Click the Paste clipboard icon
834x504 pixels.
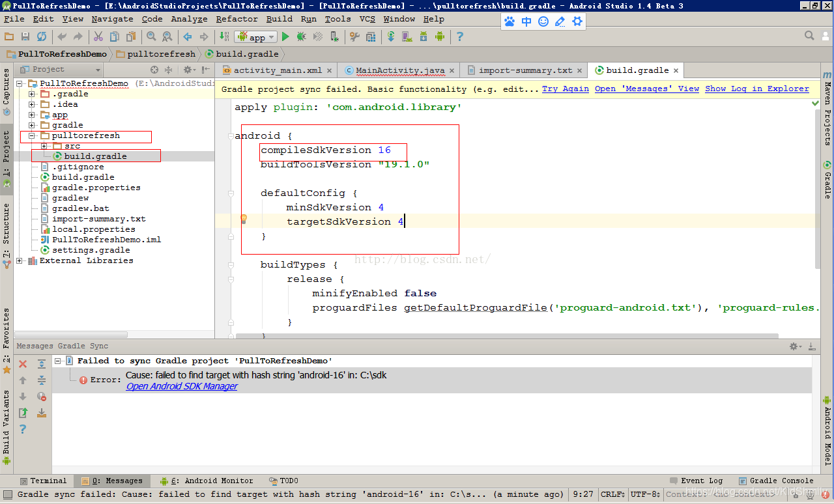click(131, 36)
